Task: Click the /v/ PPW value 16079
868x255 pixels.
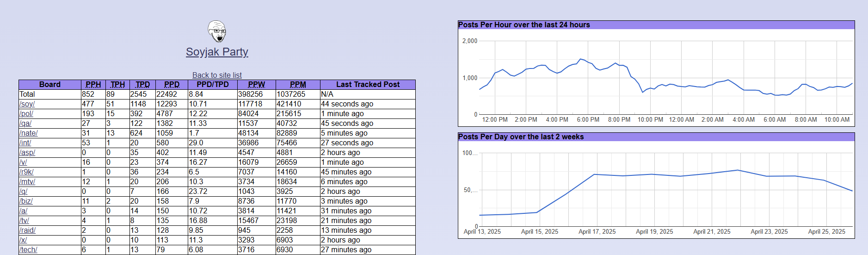Action: point(248,162)
